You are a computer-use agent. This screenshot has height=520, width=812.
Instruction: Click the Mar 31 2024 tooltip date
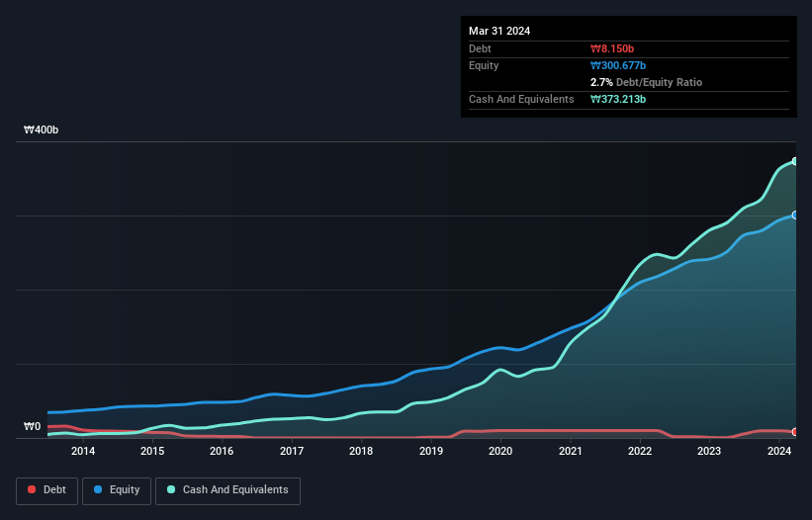(499, 31)
